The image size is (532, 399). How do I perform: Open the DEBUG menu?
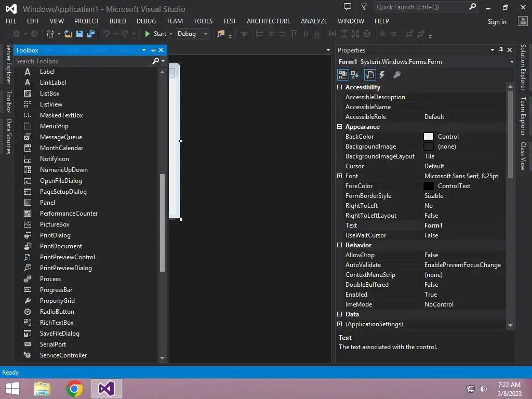coord(146,21)
